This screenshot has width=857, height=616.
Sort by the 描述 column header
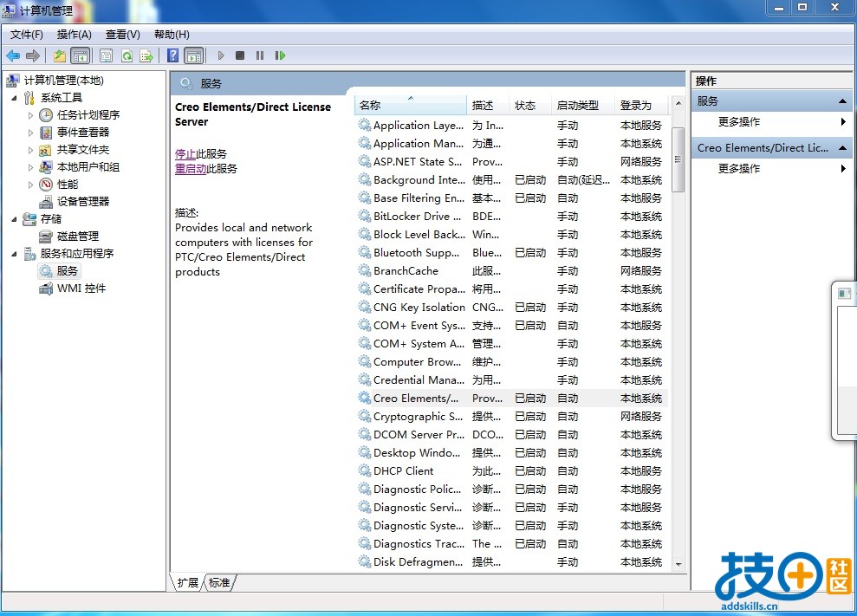488,106
